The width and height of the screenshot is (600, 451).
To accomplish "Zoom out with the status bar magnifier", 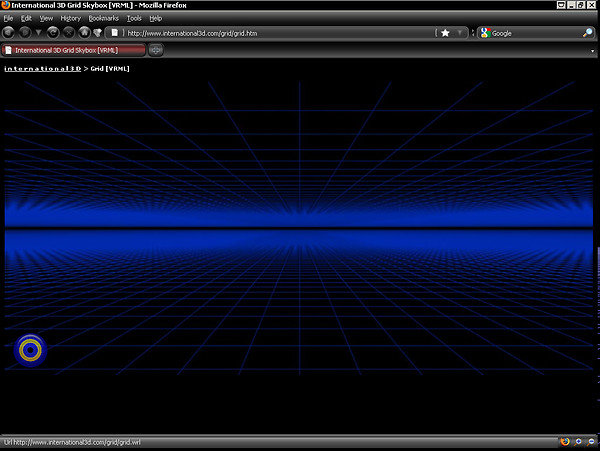I will coord(591,442).
